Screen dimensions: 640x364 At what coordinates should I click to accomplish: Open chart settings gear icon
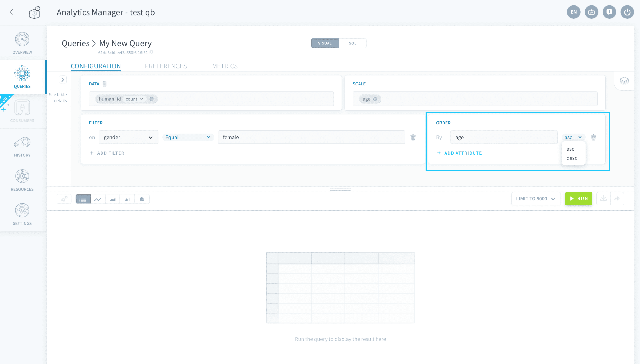tap(64, 199)
